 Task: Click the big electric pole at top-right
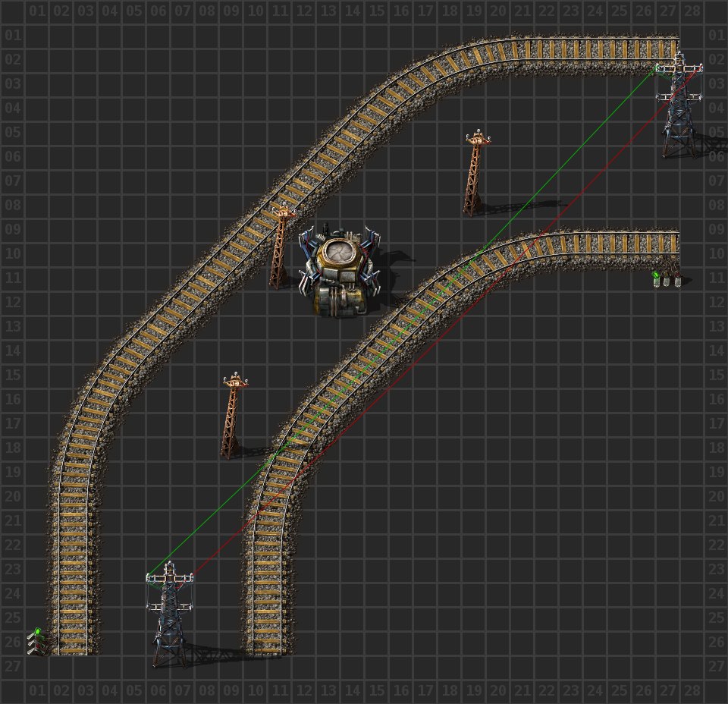[679, 105]
